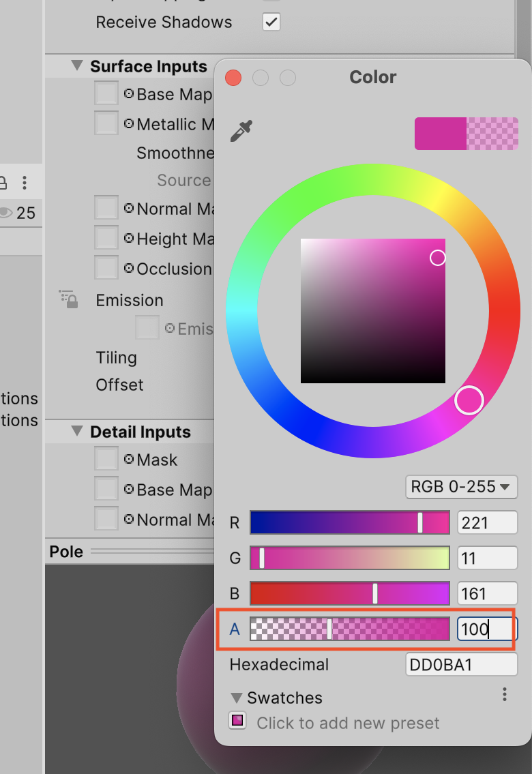Open the three-dot menu beside the lock

[x=25, y=183]
